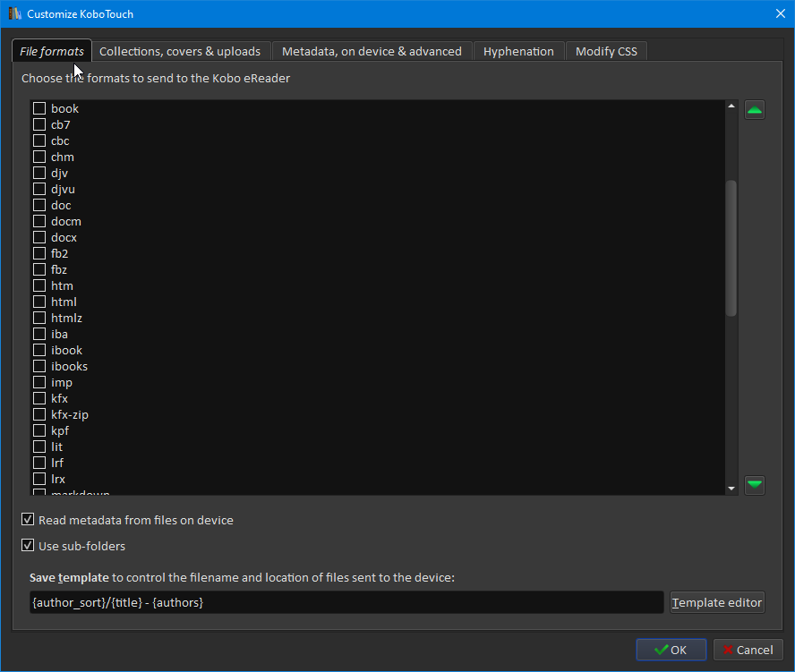
Task: Toggle the djvu format checkbox
Action: click(39, 189)
